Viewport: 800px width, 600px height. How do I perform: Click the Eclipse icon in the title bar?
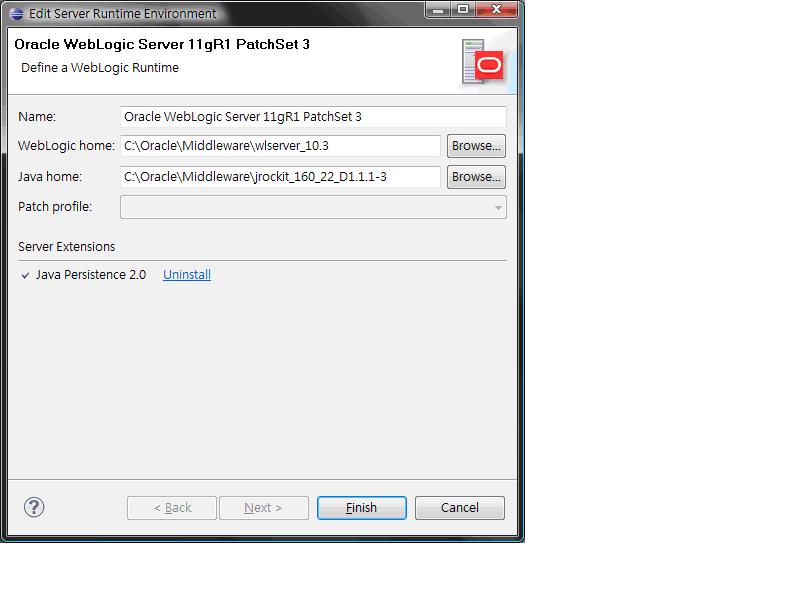tap(16, 14)
